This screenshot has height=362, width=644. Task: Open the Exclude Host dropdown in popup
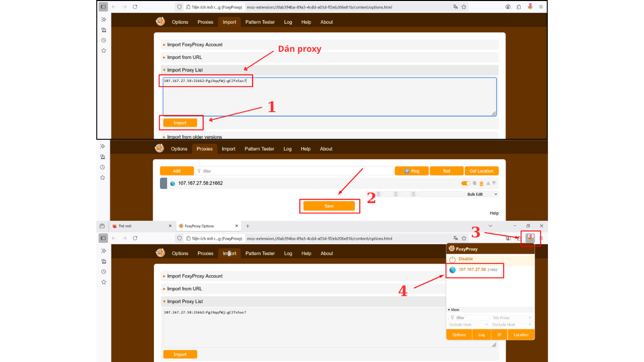(512, 325)
